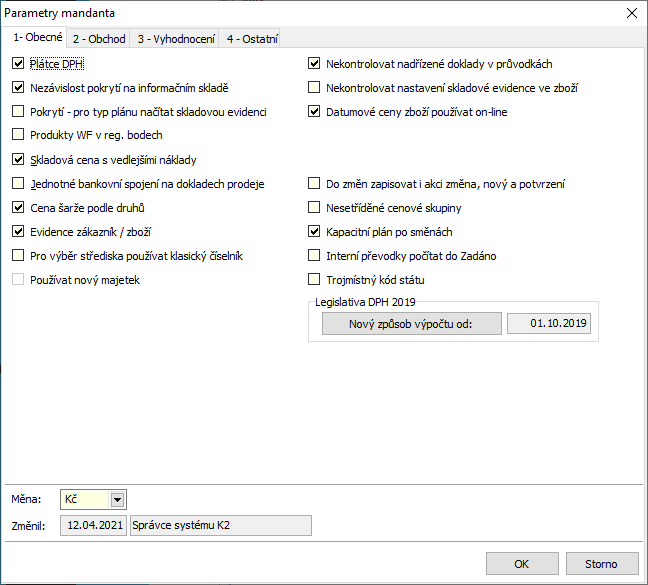Enable Interní převodky počítat do Zadáno
This screenshot has height=585, width=648.
[314, 255]
